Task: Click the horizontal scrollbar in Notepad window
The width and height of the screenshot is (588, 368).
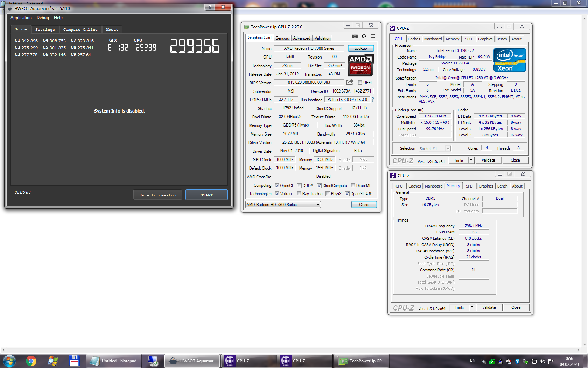Action: [290, 350]
